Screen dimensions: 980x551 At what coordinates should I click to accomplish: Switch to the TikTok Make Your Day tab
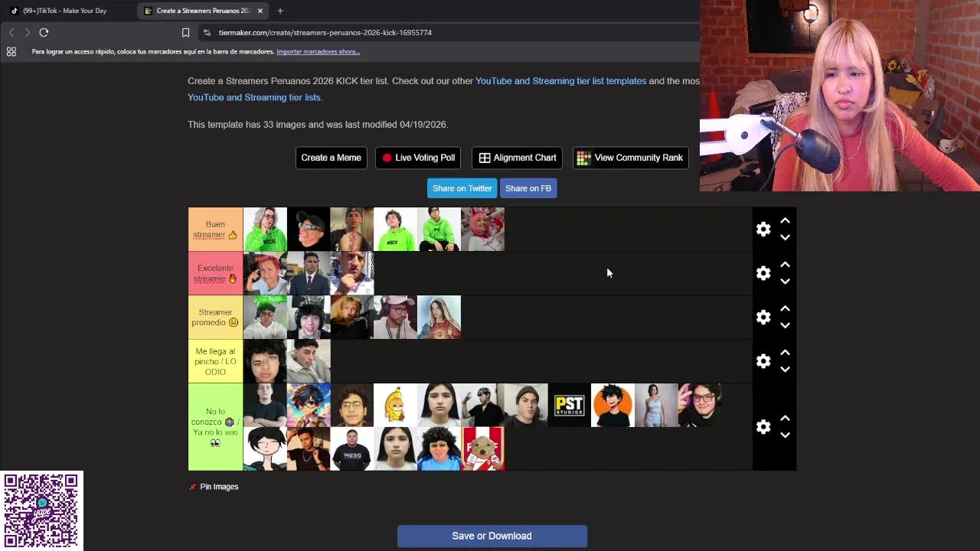pos(64,11)
